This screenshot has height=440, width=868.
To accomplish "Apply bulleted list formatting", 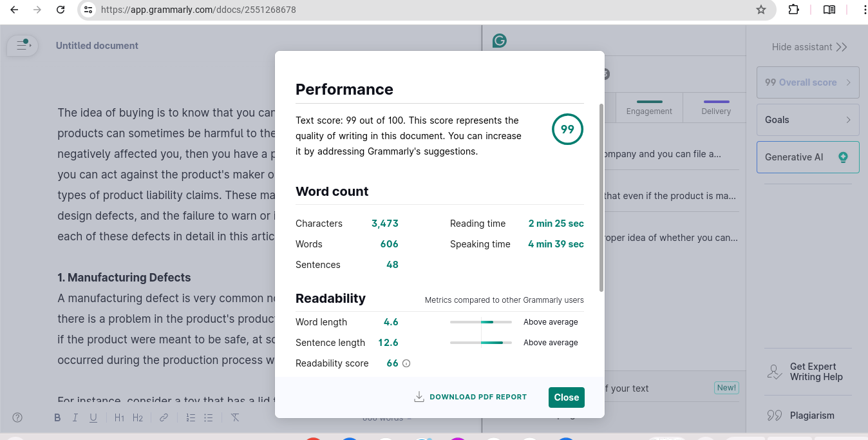I will [208, 417].
